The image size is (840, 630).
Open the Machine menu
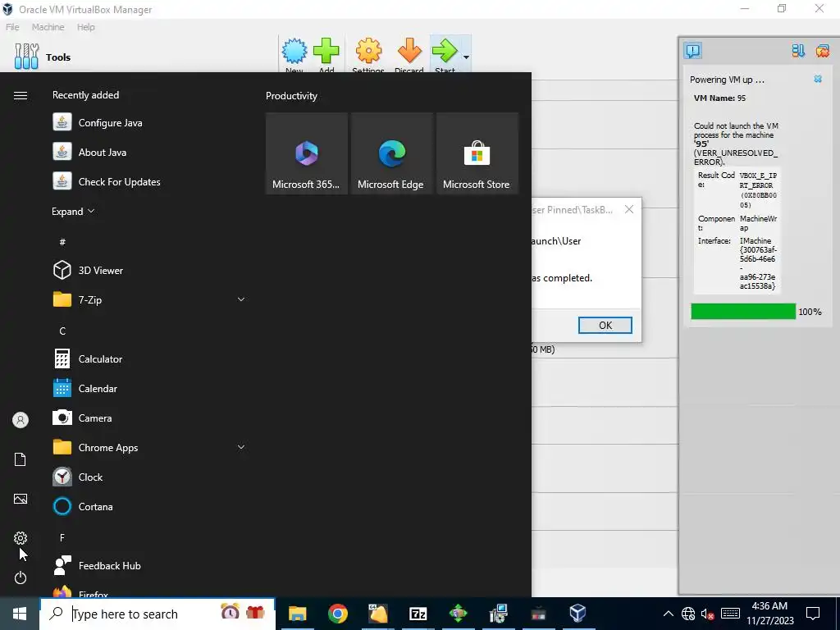point(48,27)
